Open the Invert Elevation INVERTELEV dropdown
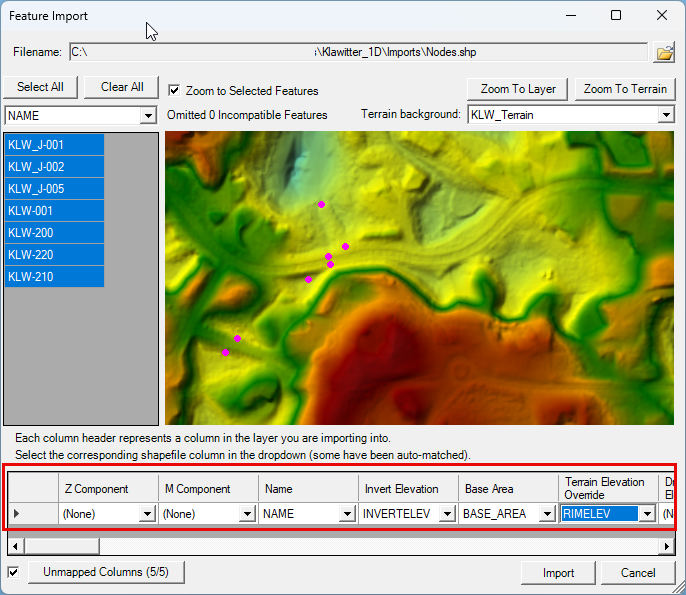 pyautogui.click(x=447, y=514)
